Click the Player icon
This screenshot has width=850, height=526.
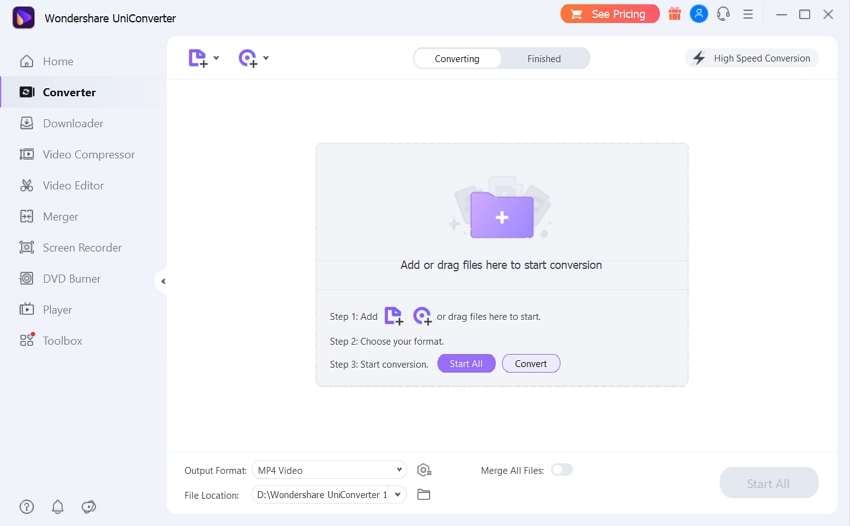tap(27, 310)
